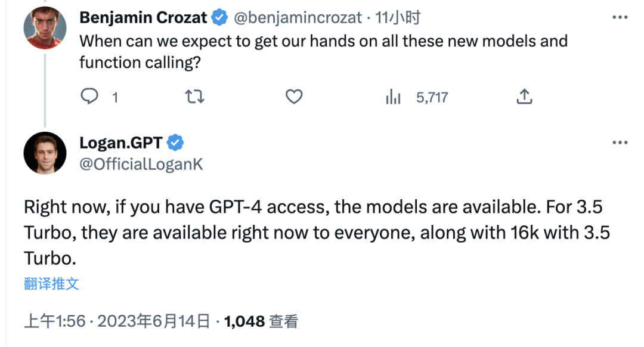644x347 pixels.
Task: Retweet Benjamin Crozat's question
Action: pos(194,97)
